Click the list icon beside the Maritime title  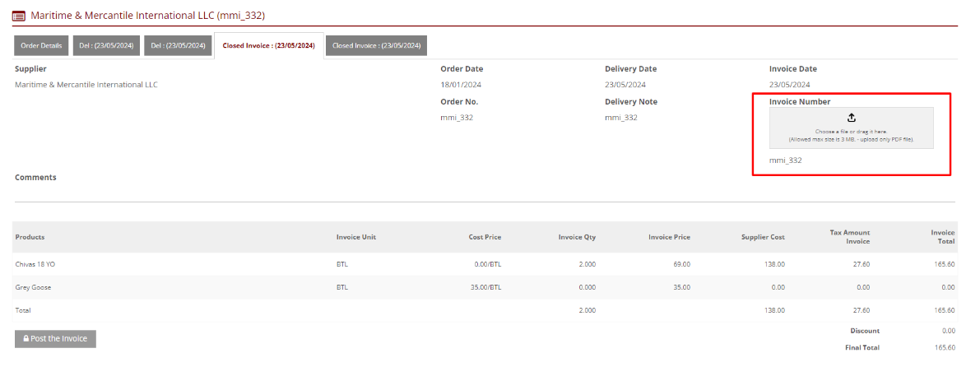[x=19, y=16]
